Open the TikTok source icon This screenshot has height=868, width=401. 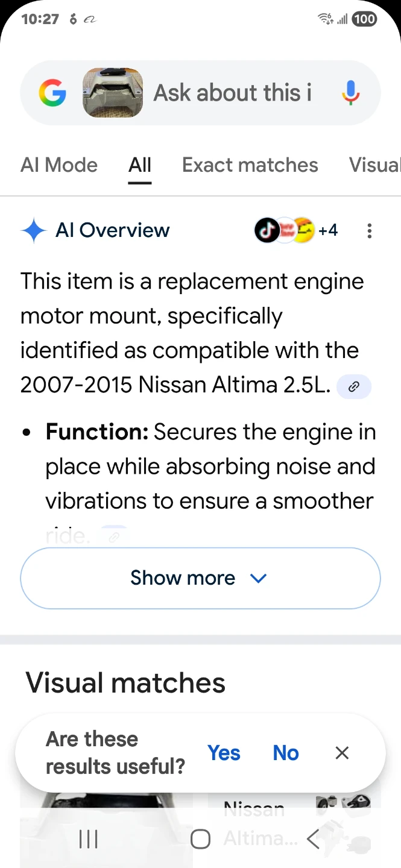pos(265,230)
